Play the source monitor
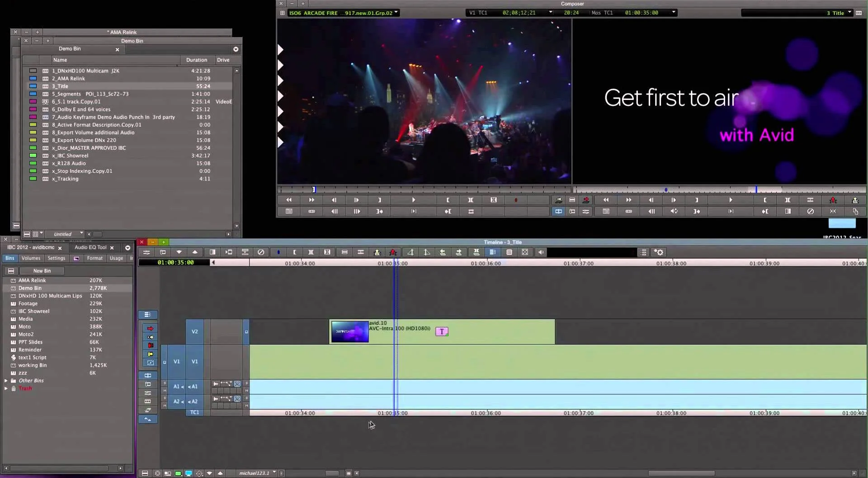Viewport: 868px width, 478px height. pyautogui.click(x=413, y=200)
